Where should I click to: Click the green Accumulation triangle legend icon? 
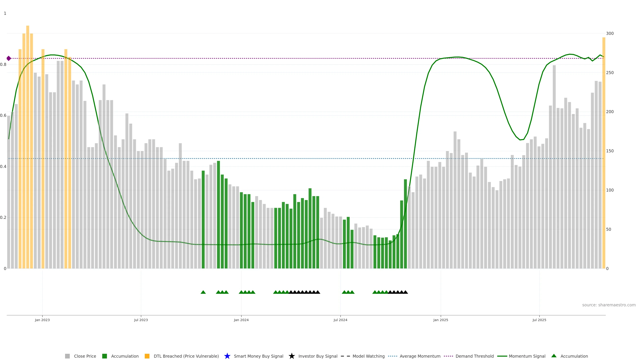pos(554,356)
